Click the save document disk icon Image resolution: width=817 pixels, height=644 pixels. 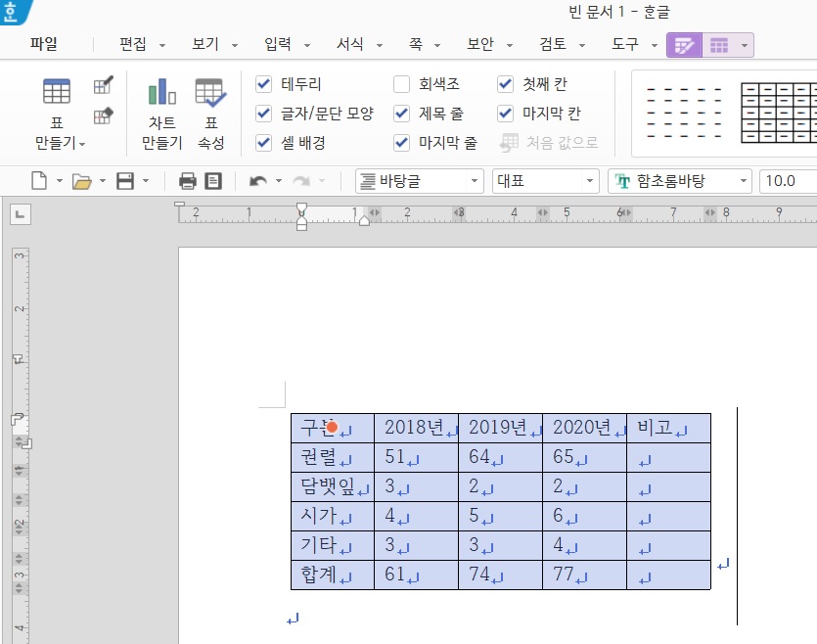[x=125, y=181]
